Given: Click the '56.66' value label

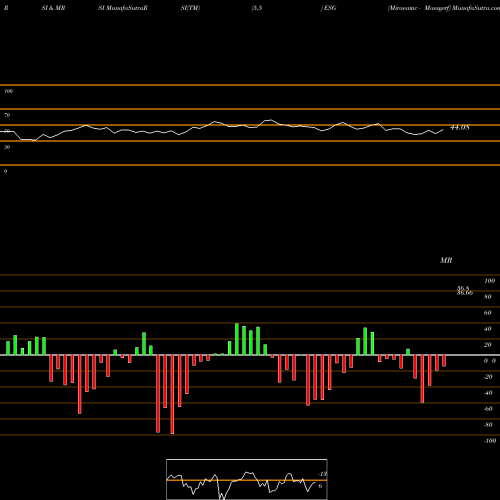Looking at the screenshot, I should [465, 293].
